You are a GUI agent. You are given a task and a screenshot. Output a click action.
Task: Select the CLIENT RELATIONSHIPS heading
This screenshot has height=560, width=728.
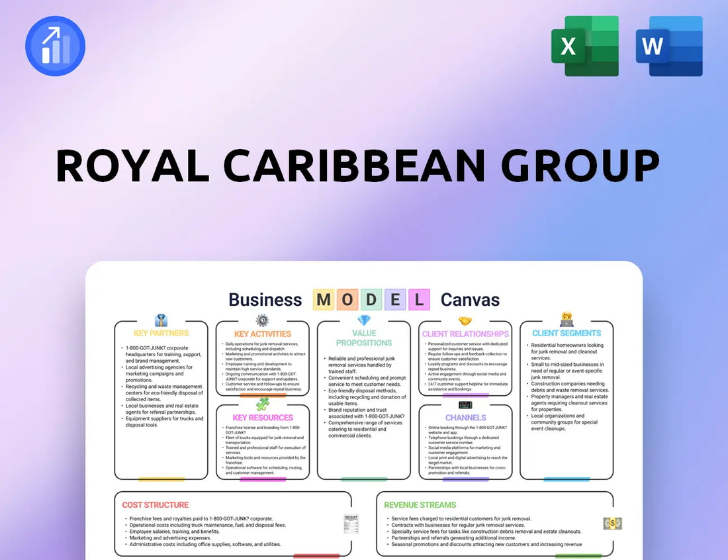point(465,334)
